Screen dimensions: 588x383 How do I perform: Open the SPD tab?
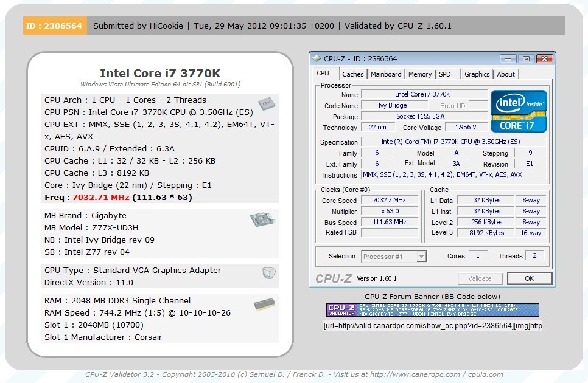point(446,74)
